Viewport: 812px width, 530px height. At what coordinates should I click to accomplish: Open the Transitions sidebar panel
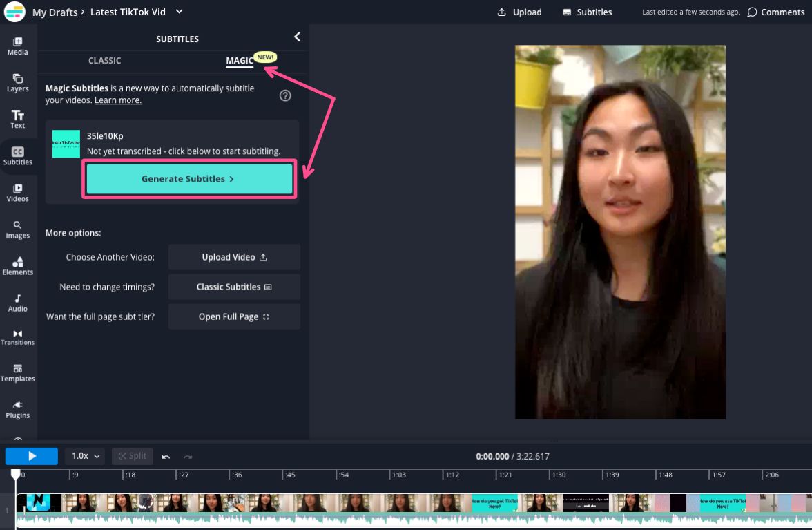coord(18,337)
